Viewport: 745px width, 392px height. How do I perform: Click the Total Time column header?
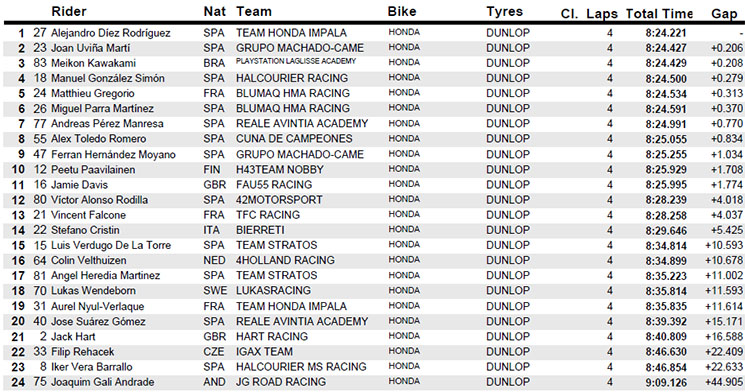click(x=659, y=14)
